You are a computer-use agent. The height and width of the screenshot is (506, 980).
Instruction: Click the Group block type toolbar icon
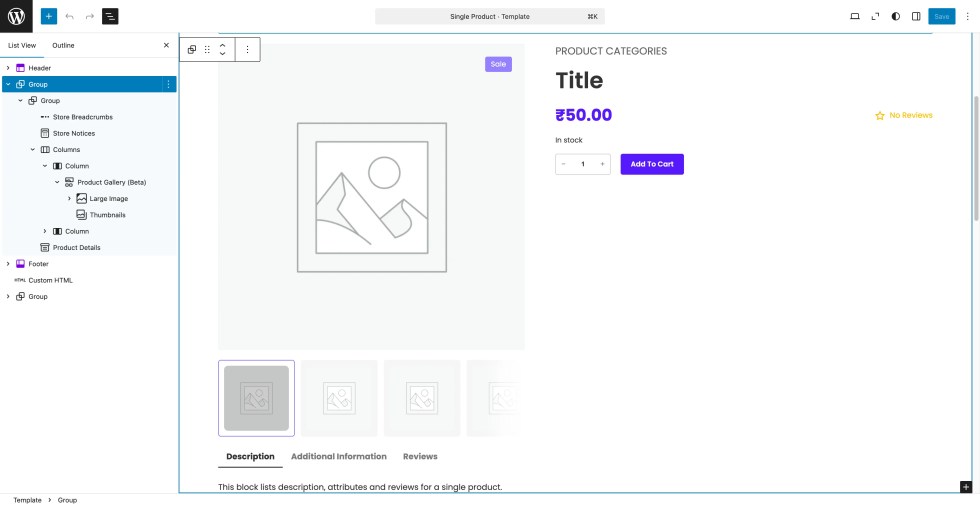pos(192,49)
